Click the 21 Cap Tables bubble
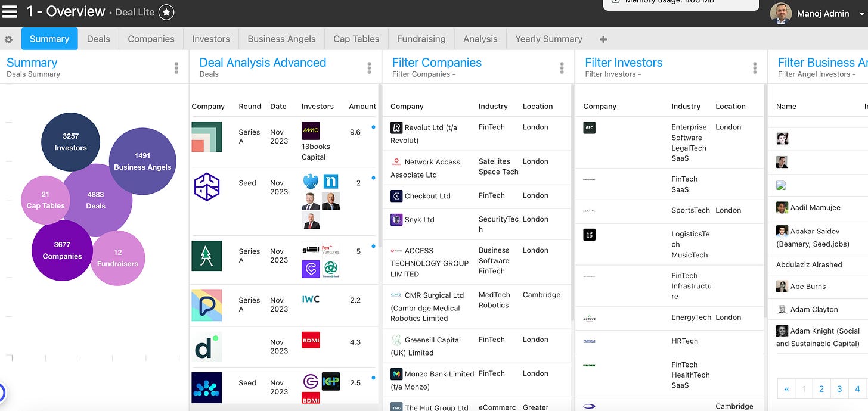The width and height of the screenshot is (868, 411). [45, 200]
